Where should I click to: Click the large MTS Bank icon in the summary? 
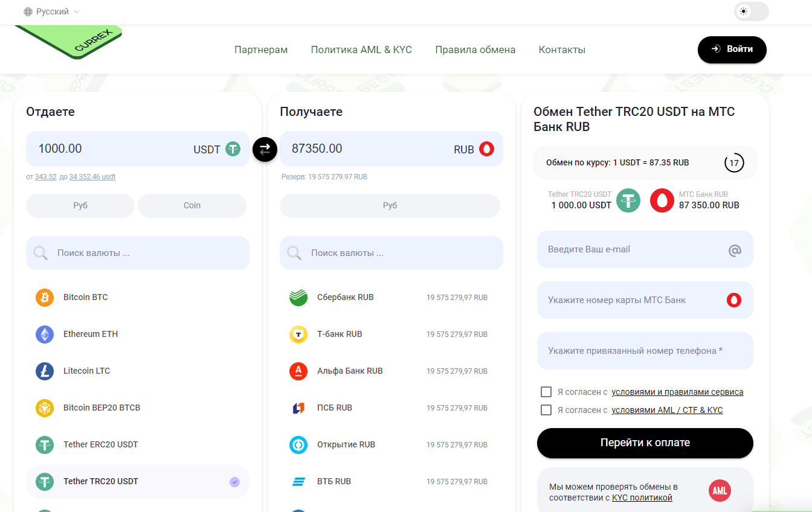(662, 200)
